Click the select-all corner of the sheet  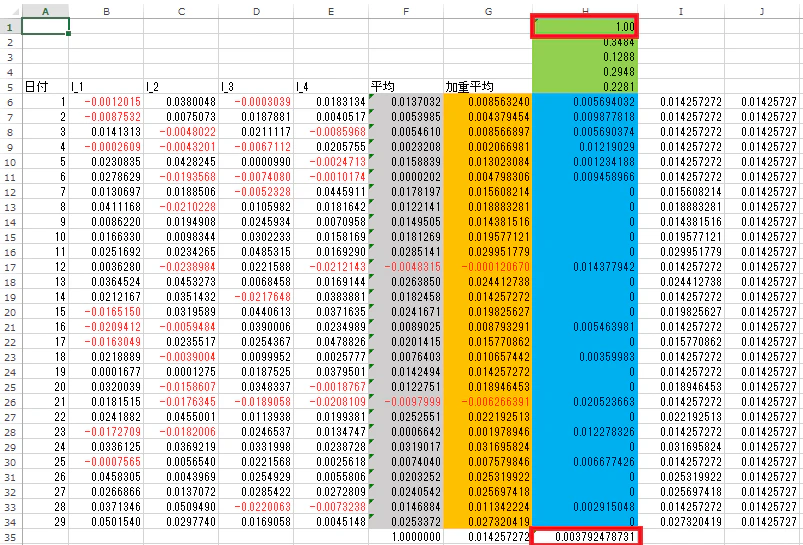coord(11,11)
